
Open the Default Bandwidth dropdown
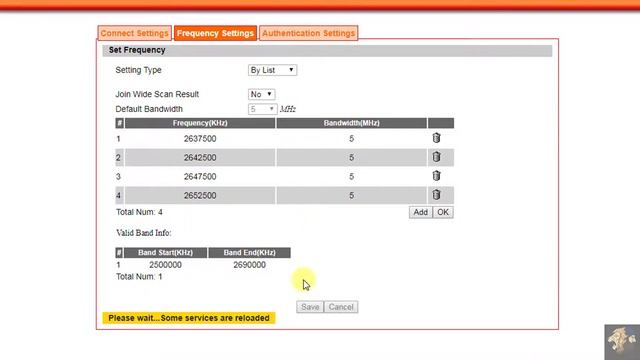262,109
